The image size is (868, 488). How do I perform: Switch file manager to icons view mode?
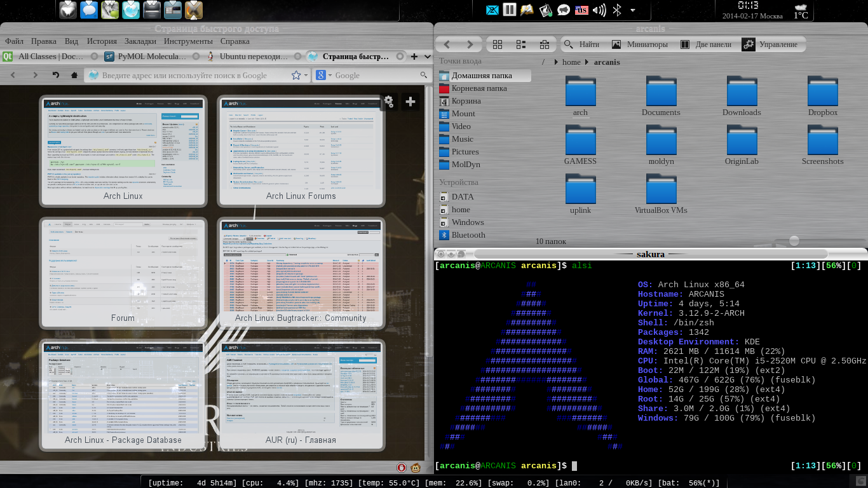[498, 44]
